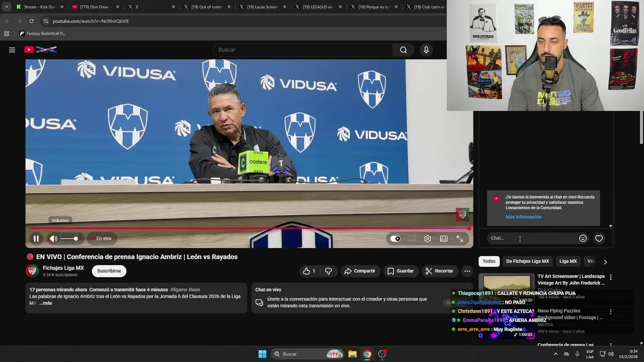Image resolution: width=644 pixels, height=362 pixels.
Task: Open the Fichajes Liga MX channel name
Action: (x=63, y=268)
